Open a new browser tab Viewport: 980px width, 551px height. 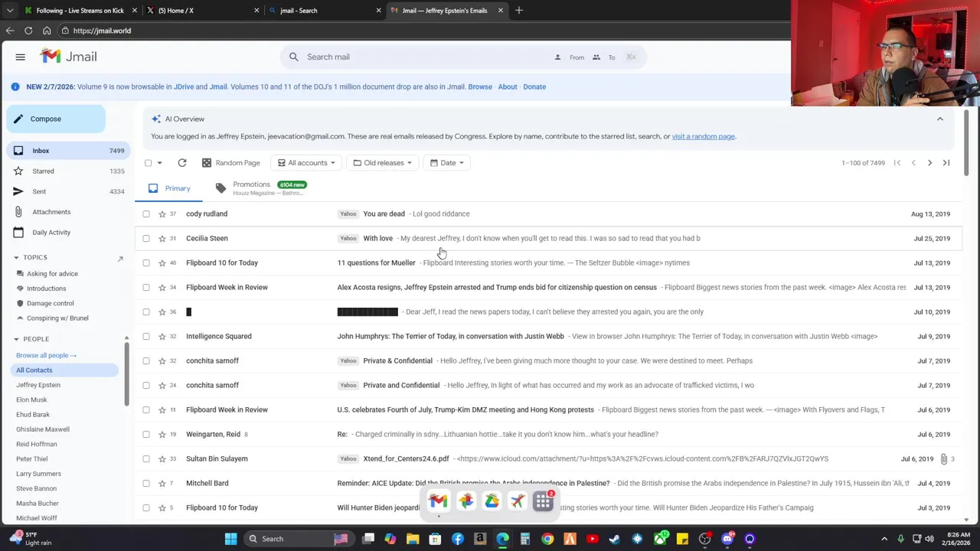pyautogui.click(x=519, y=10)
